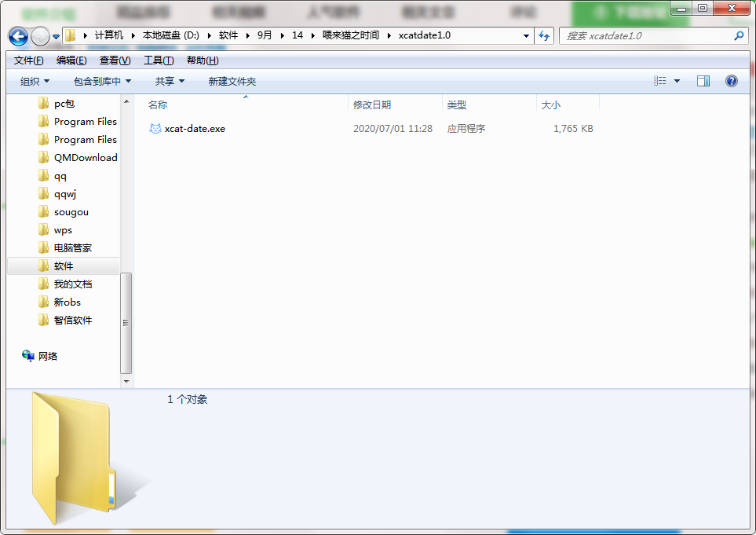Image resolution: width=756 pixels, height=535 pixels.
Task: Open the 查看(V) menu
Action: 115,60
